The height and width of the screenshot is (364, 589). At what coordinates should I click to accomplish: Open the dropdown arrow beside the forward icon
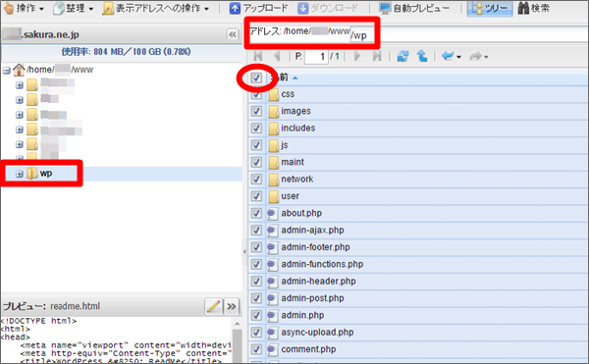point(486,57)
